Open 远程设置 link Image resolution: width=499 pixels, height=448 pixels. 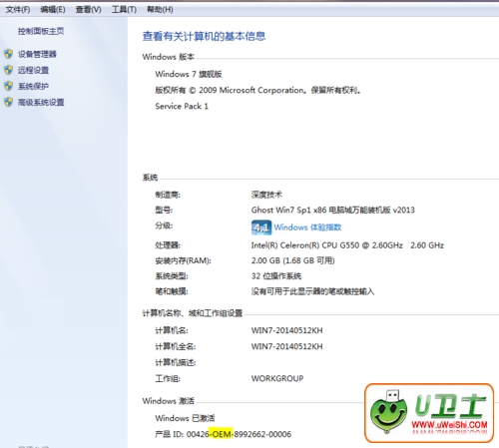pyautogui.click(x=33, y=70)
